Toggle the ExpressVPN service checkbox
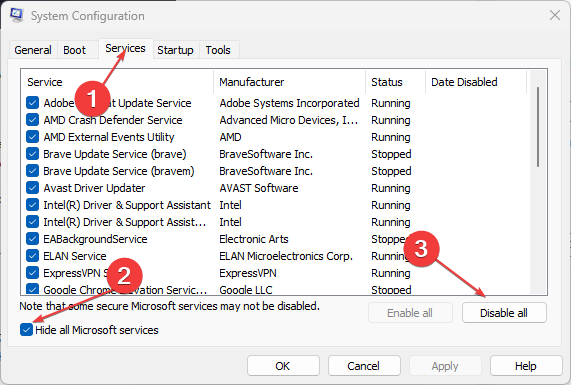 32,273
